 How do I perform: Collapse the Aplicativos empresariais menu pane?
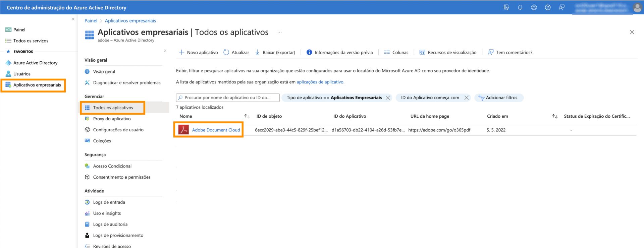[165, 51]
